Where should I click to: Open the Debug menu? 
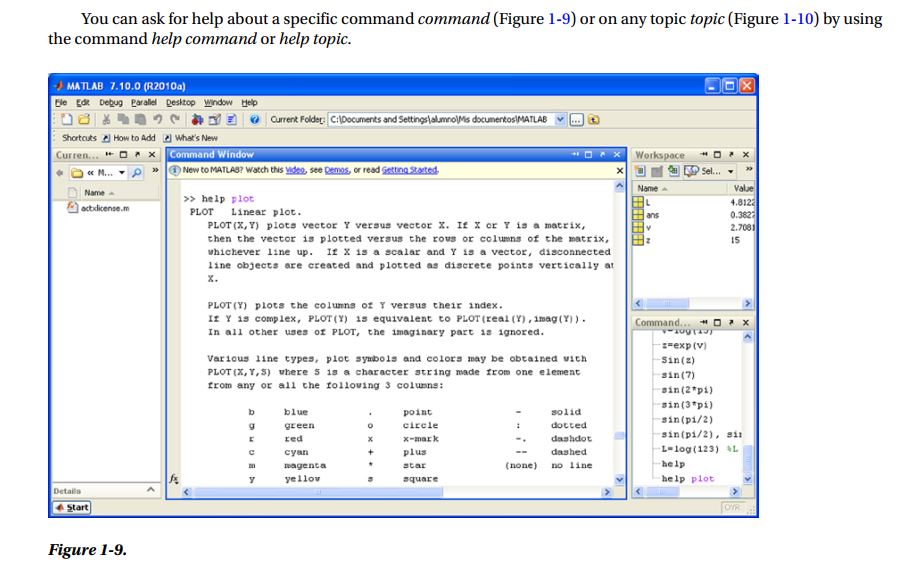tap(111, 102)
